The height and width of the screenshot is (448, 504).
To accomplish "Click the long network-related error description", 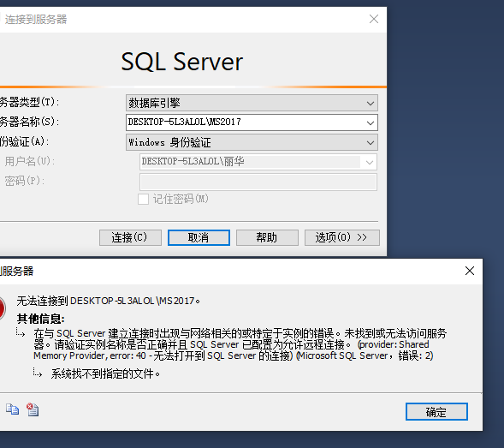I will pos(240,344).
